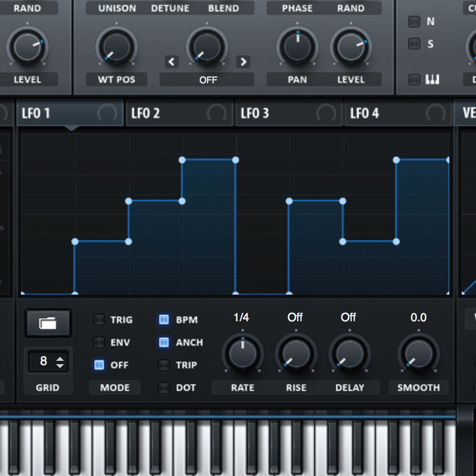The height and width of the screenshot is (476, 476).
Task: Increase the grid size stepper arrow
Action: 60,359
